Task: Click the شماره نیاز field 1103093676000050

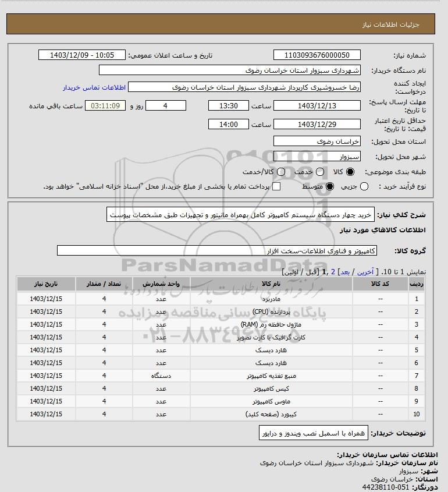Action: 317,55
